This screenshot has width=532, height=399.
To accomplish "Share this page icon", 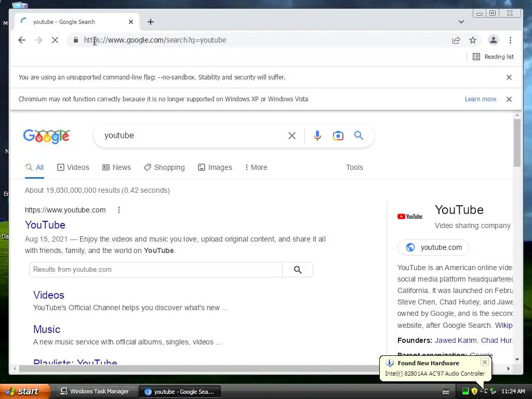I will (x=456, y=40).
